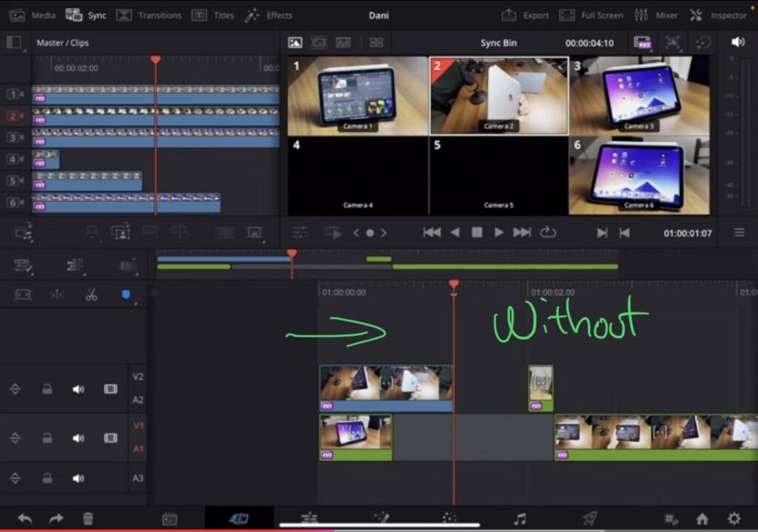The image size is (758, 532).
Task: Select the Split Clip scissors tool
Action: 90,294
